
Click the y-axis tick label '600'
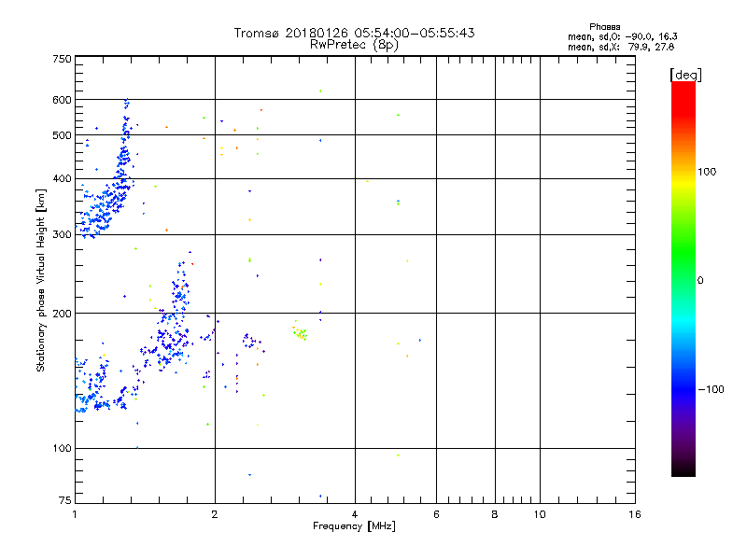(62, 100)
